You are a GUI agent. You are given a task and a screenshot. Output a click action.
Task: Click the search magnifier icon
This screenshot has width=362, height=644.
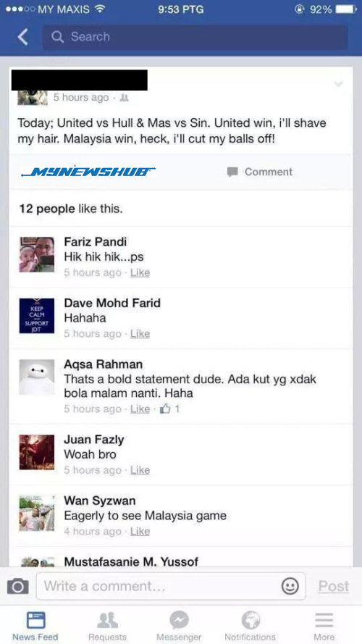(57, 37)
